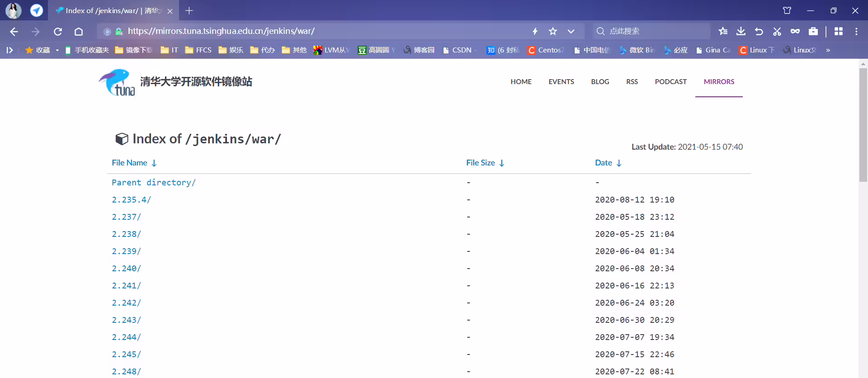Open the downloads arrow icon
This screenshot has height=378, width=868.
[741, 31]
